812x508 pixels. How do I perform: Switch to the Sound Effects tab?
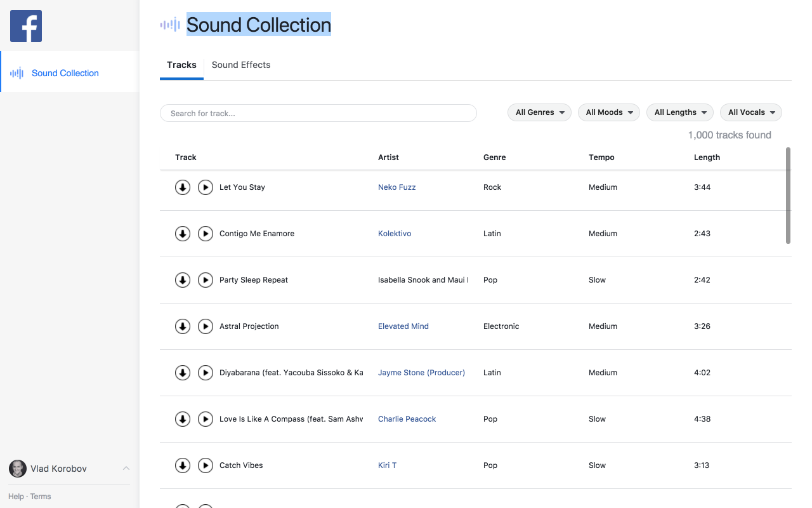[x=241, y=65]
